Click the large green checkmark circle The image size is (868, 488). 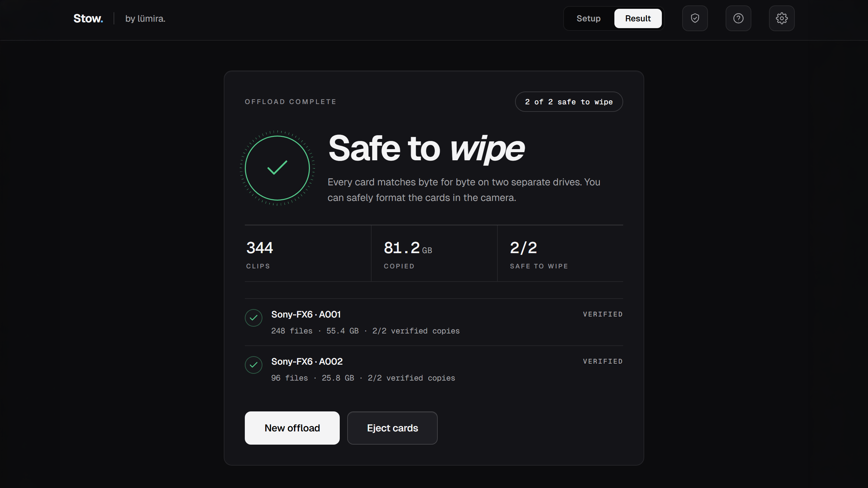[x=277, y=168]
